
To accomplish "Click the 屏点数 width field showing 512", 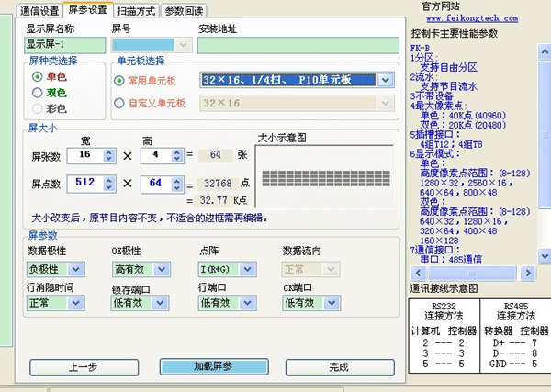I will (85, 184).
